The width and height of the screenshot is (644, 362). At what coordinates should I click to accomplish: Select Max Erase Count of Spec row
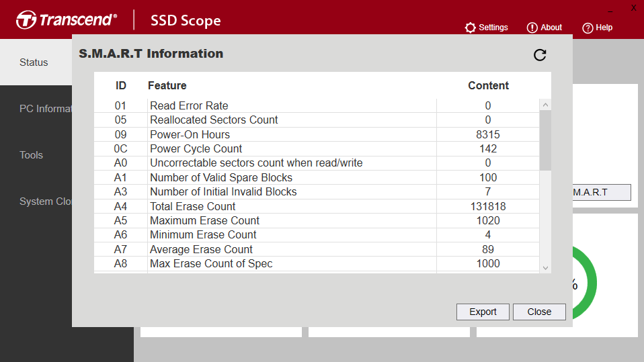pyautogui.click(x=317, y=263)
